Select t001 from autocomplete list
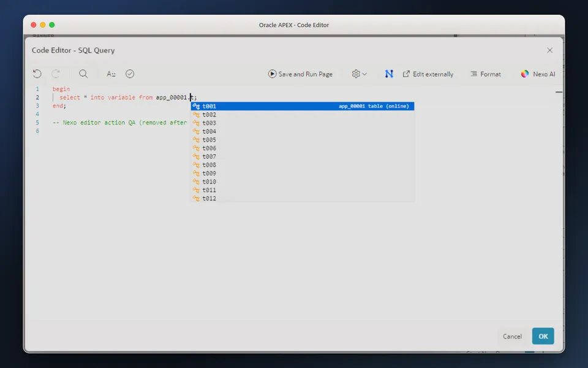This screenshot has width=588, height=368. pyautogui.click(x=303, y=106)
